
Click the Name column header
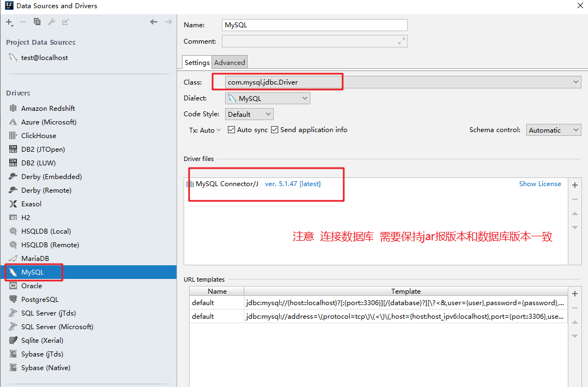(x=217, y=291)
